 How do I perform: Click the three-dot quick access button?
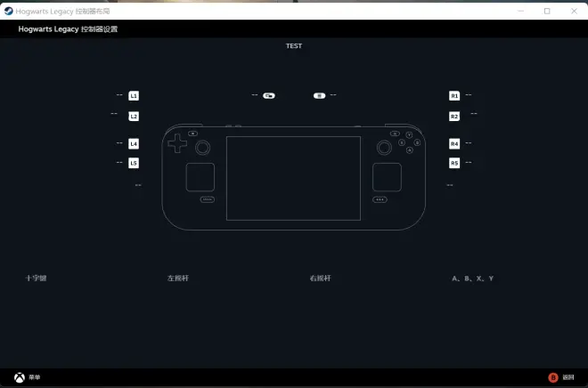click(380, 199)
